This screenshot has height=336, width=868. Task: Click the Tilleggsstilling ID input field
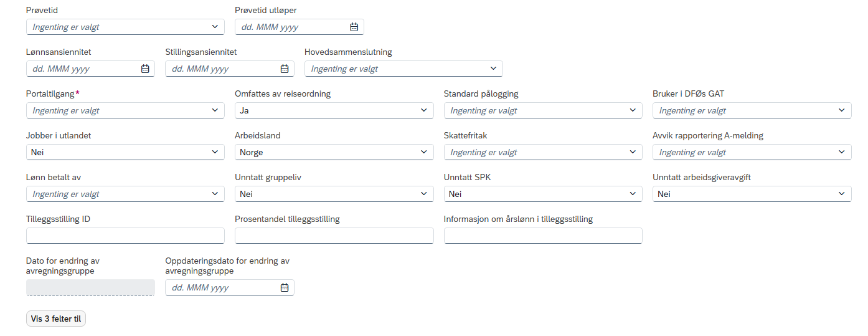(125, 236)
